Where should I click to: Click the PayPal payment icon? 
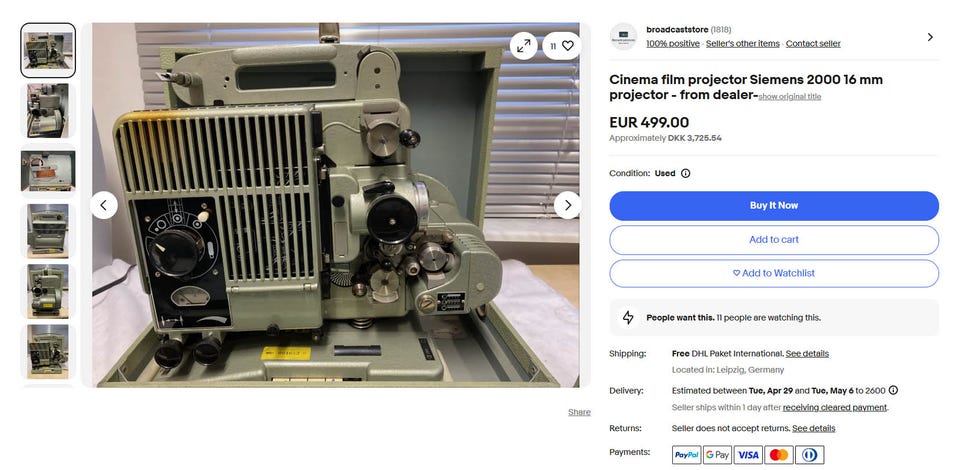686,455
